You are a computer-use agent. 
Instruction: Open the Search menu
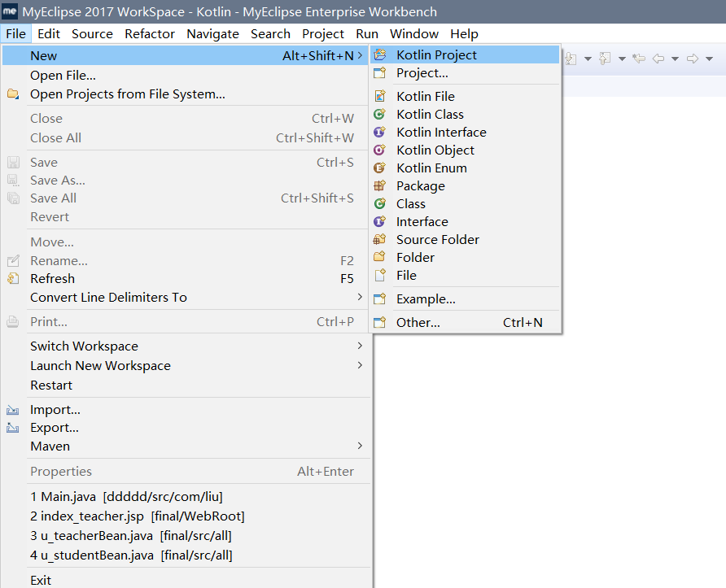point(270,34)
